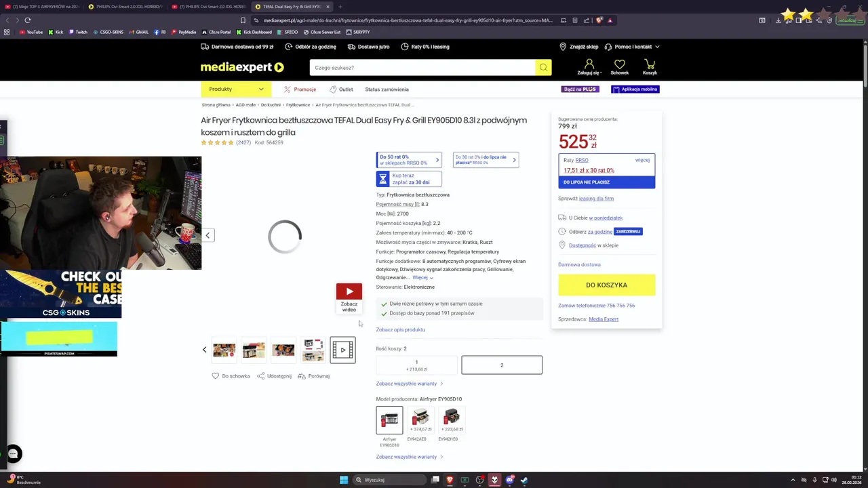The width and height of the screenshot is (868, 488).
Task: Show hidden system tray icons
Action: click(x=793, y=480)
